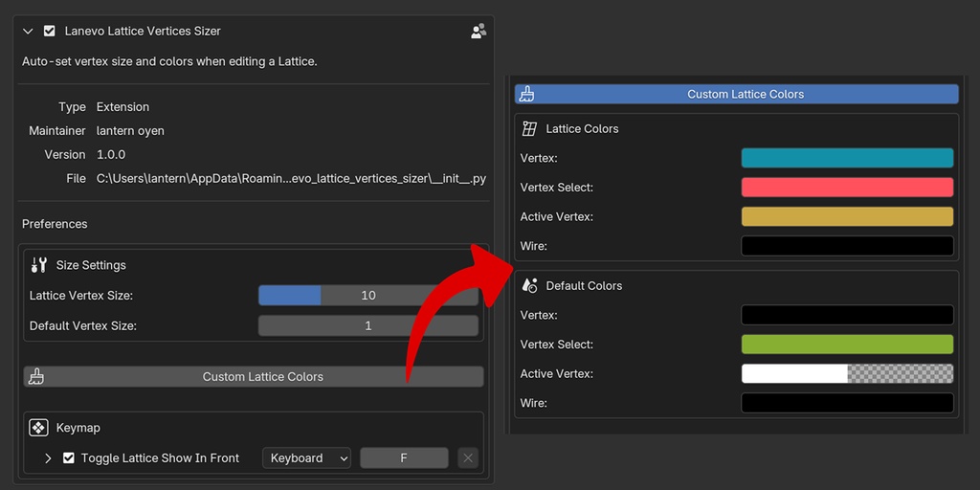The height and width of the screenshot is (490, 980).
Task: Set the Lattice Vertex Size slider
Action: (x=368, y=296)
